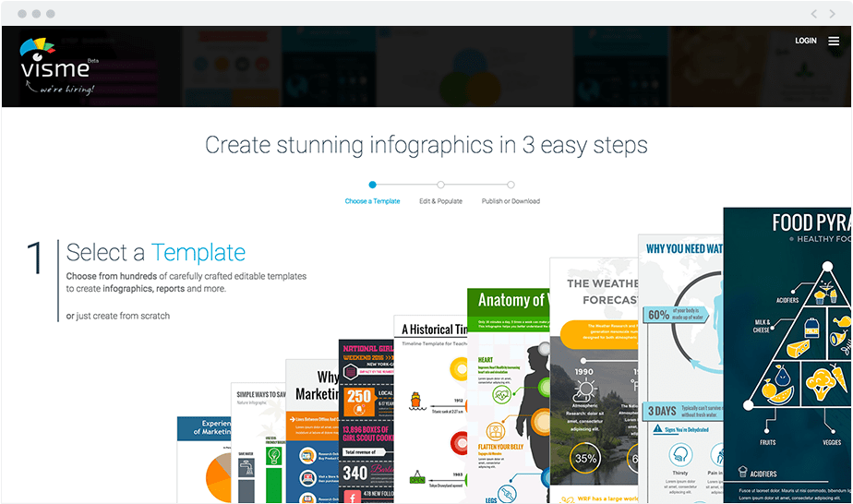Click the 'Select a Template' heading
Screen dimensions: 853x504
pyautogui.click(x=156, y=253)
